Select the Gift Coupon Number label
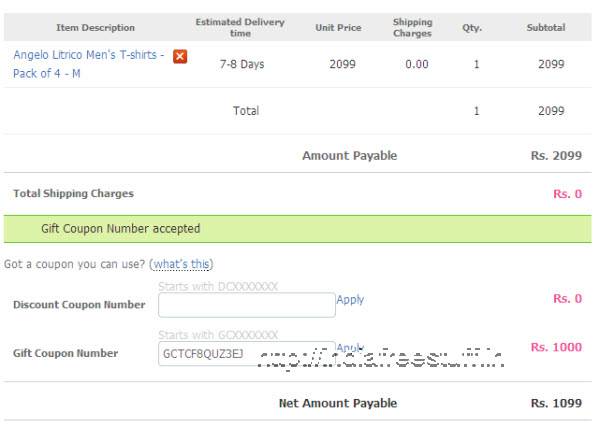 [65, 353]
